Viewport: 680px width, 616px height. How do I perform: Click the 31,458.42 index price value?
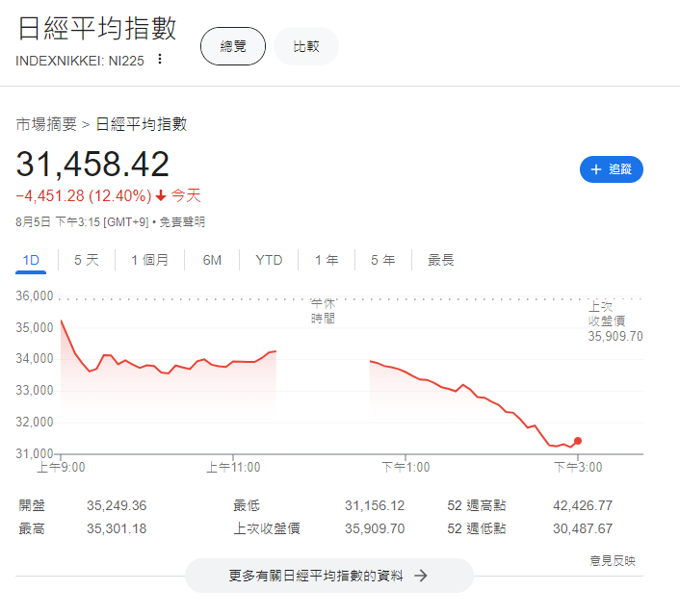tap(92, 165)
